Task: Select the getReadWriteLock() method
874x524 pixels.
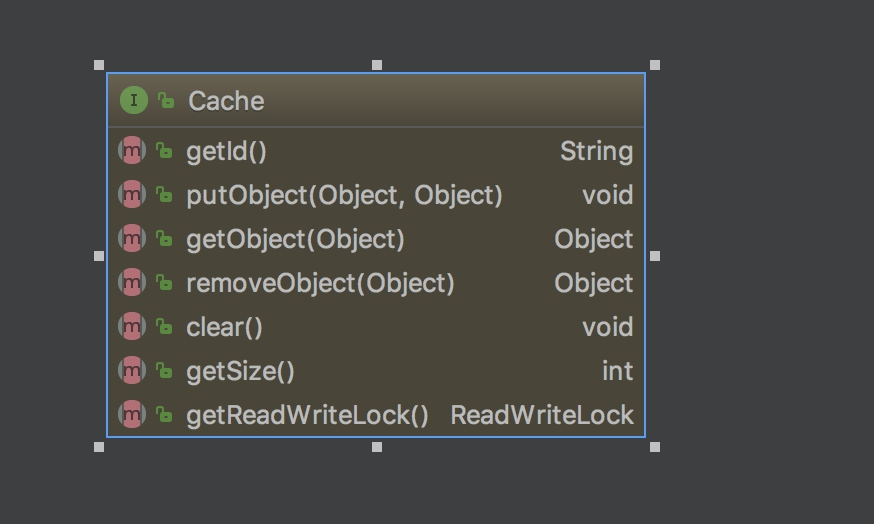Action: pos(307,415)
